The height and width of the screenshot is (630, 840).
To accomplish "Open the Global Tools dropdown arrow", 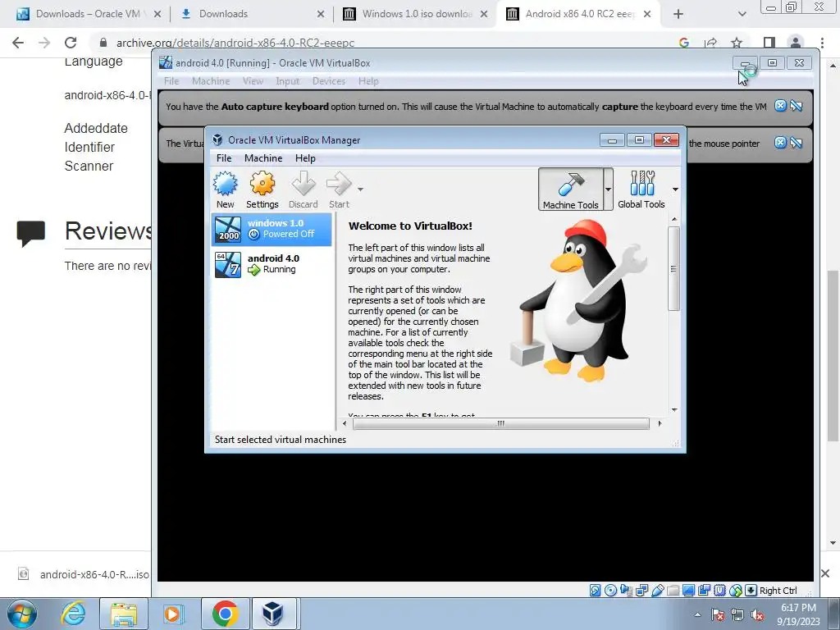I will coord(675,189).
